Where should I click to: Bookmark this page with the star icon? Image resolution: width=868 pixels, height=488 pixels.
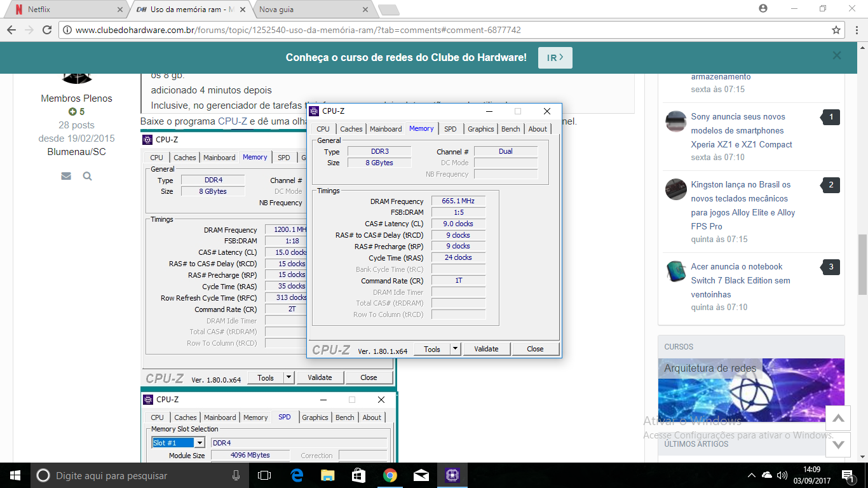[836, 30]
